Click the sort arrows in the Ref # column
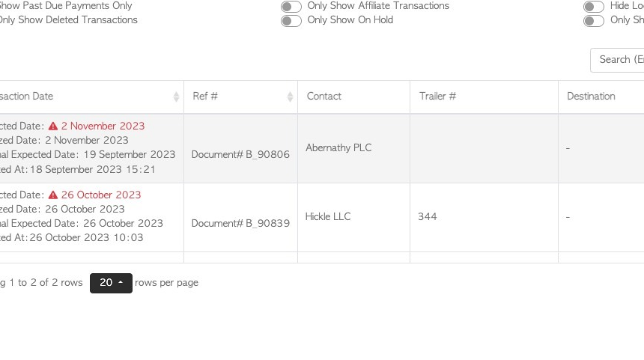The height and width of the screenshot is (360, 644). (x=290, y=97)
